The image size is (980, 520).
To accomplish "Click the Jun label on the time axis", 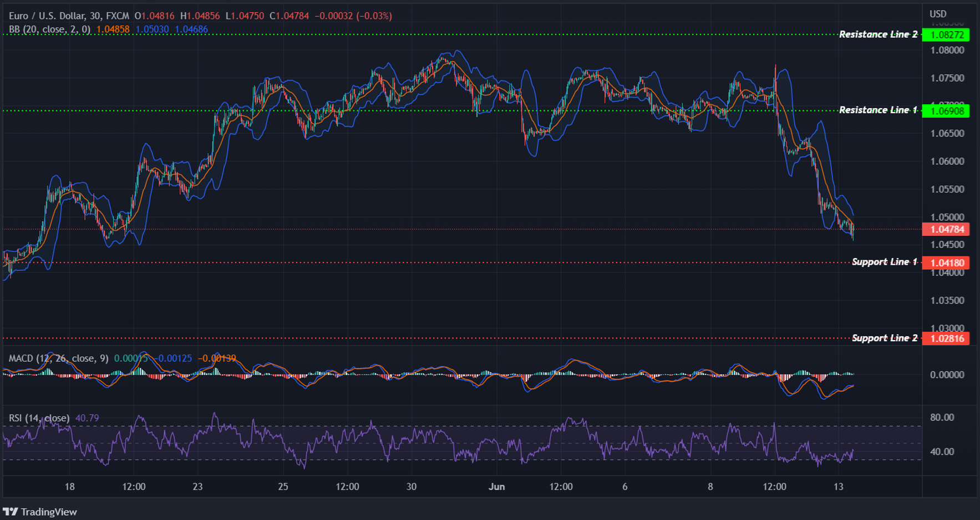I will [x=497, y=486].
